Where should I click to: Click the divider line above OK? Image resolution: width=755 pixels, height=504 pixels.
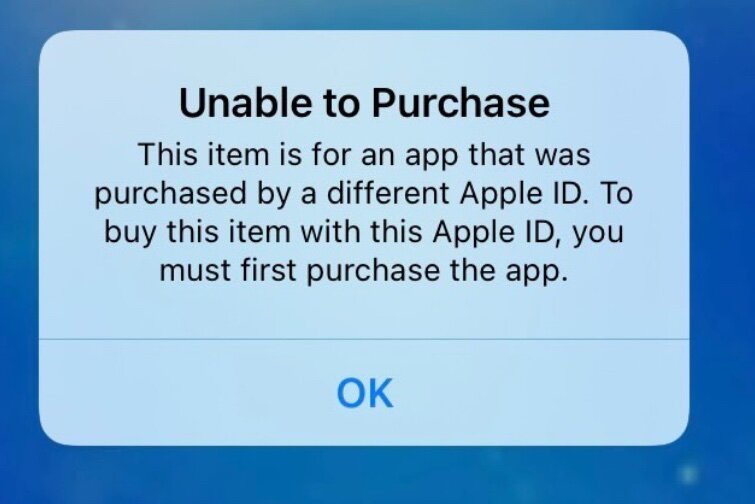(x=364, y=339)
